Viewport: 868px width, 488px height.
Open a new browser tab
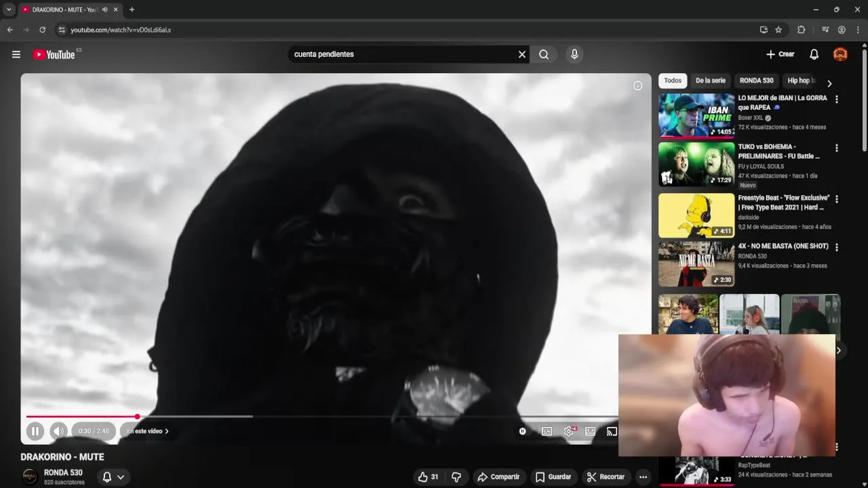(x=132, y=9)
